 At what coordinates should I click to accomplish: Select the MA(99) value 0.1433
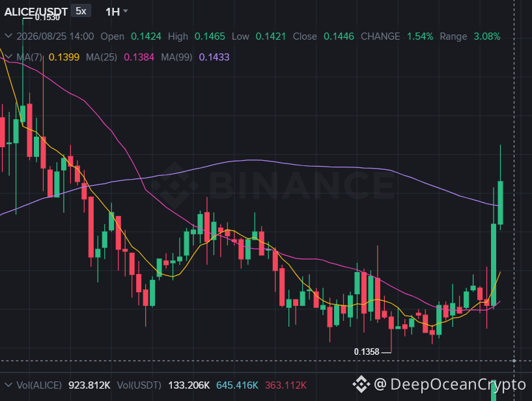(214, 57)
